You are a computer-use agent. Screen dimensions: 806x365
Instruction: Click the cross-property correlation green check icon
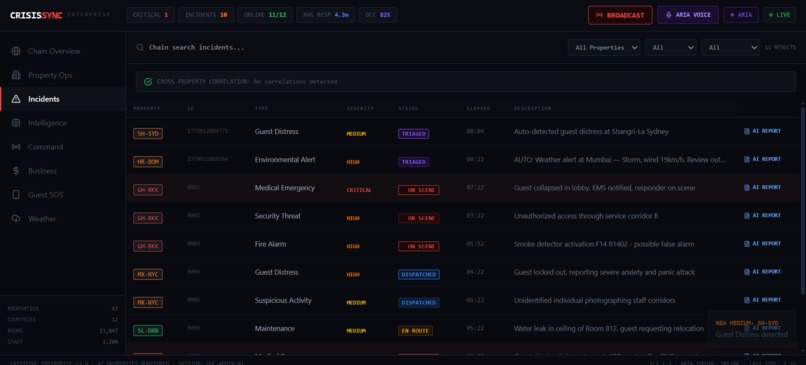tap(148, 82)
